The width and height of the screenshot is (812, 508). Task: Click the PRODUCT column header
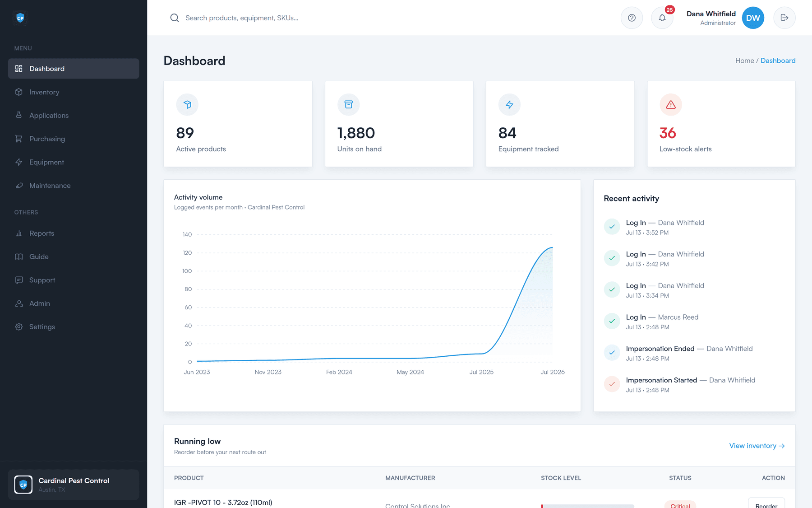tap(189, 478)
